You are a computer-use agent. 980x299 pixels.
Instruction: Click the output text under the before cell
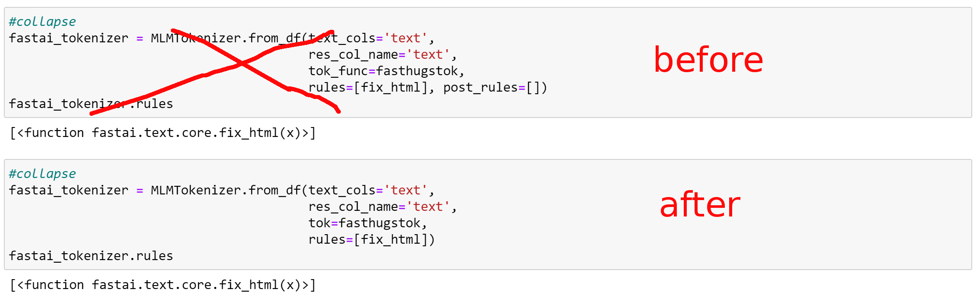[x=163, y=133]
